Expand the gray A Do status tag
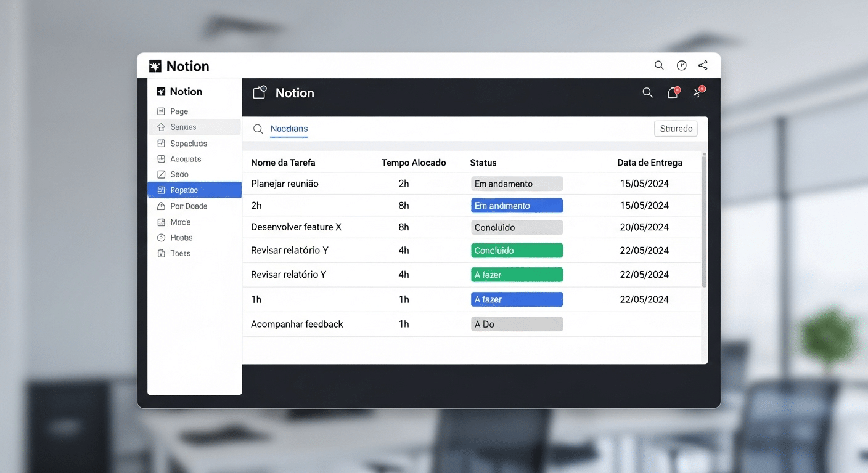Viewport: 868px width, 473px height. tap(517, 324)
